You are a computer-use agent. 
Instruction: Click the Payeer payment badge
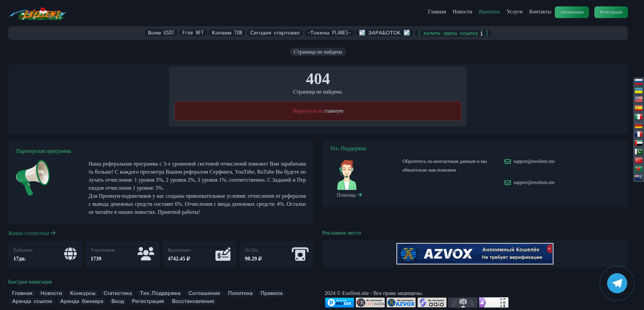coord(339,302)
